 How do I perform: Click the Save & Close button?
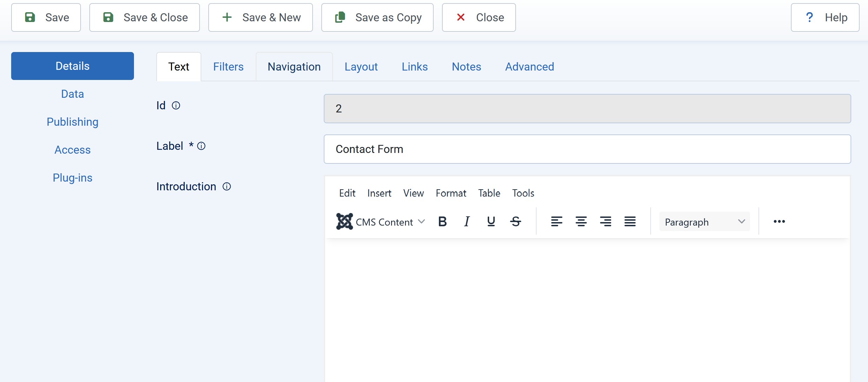pos(144,17)
